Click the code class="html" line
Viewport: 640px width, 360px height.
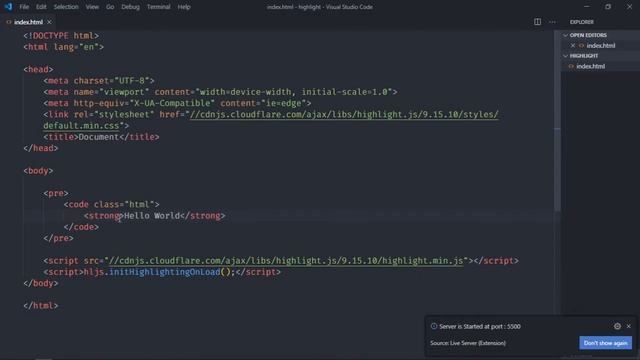coord(111,204)
